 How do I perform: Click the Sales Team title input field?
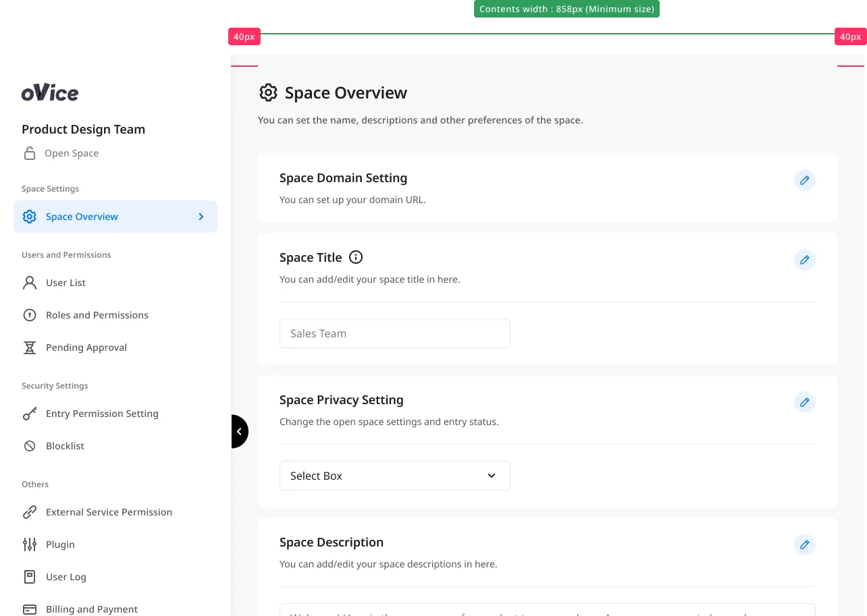click(x=395, y=333)
